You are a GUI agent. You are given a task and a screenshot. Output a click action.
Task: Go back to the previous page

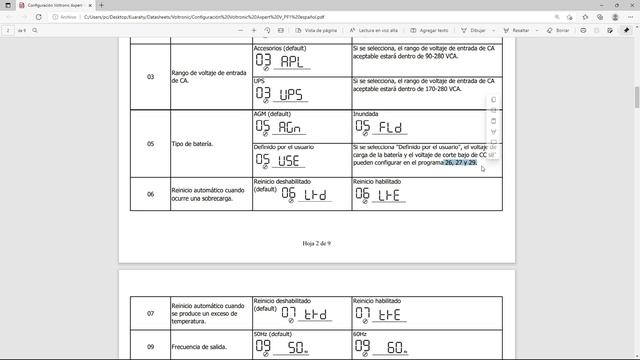[9, 17]
